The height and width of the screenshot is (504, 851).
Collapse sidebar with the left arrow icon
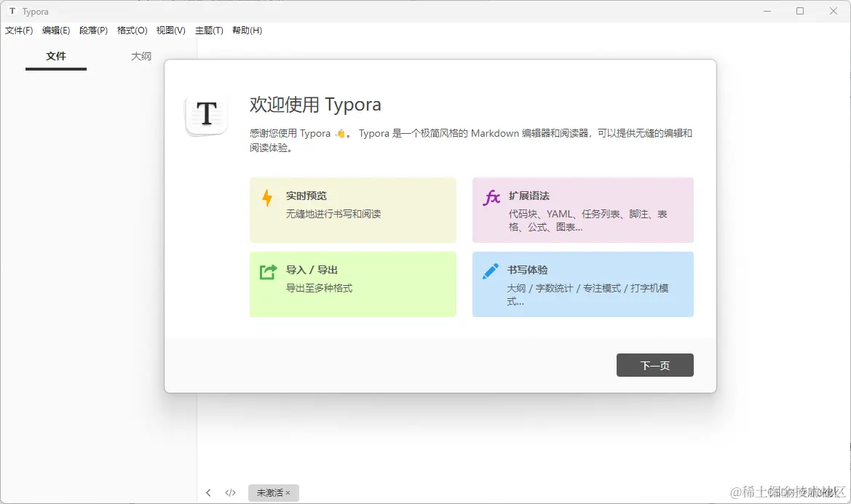pos(208,492)
